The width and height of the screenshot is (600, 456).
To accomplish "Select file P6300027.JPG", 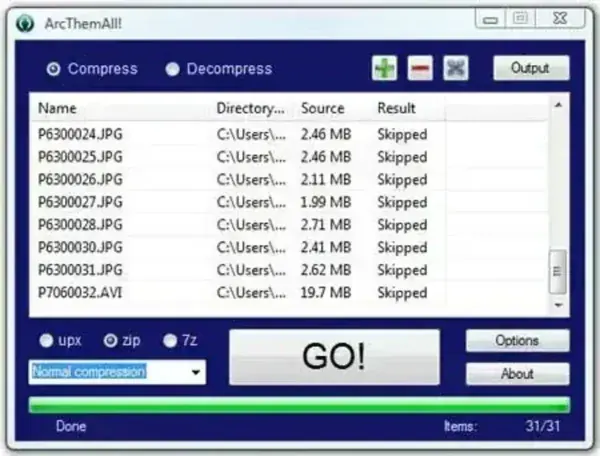I will coord(80,202).
